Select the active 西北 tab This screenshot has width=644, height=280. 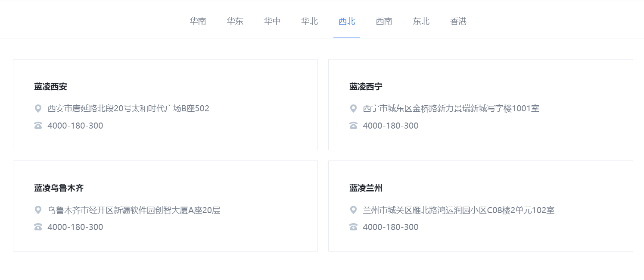click(347, 21)
